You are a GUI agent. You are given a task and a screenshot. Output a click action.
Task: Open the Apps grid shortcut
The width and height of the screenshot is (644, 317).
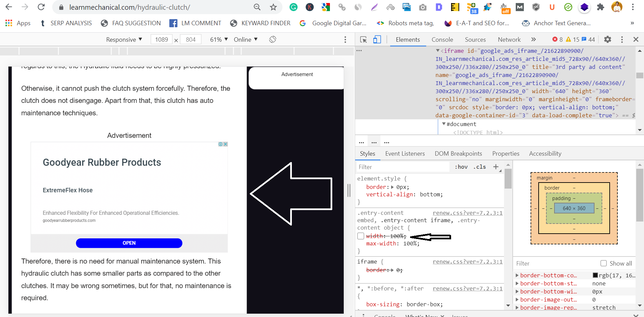[18, 23]
